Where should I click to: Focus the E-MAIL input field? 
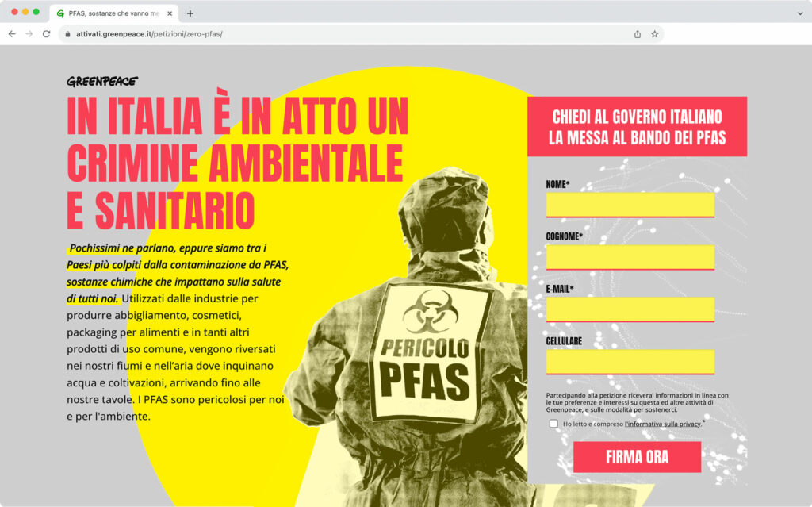[630, 309]
